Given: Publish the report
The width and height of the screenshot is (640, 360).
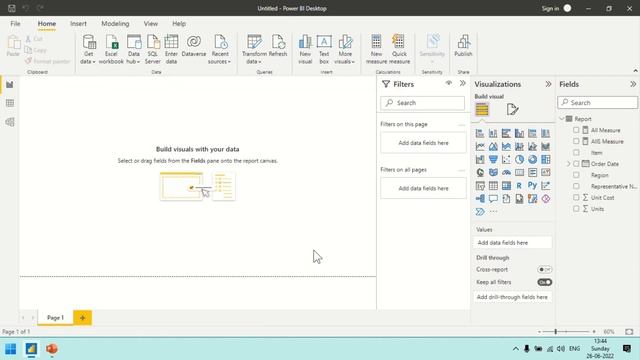Looking at the screenshot, I should [x=463, y=46].
